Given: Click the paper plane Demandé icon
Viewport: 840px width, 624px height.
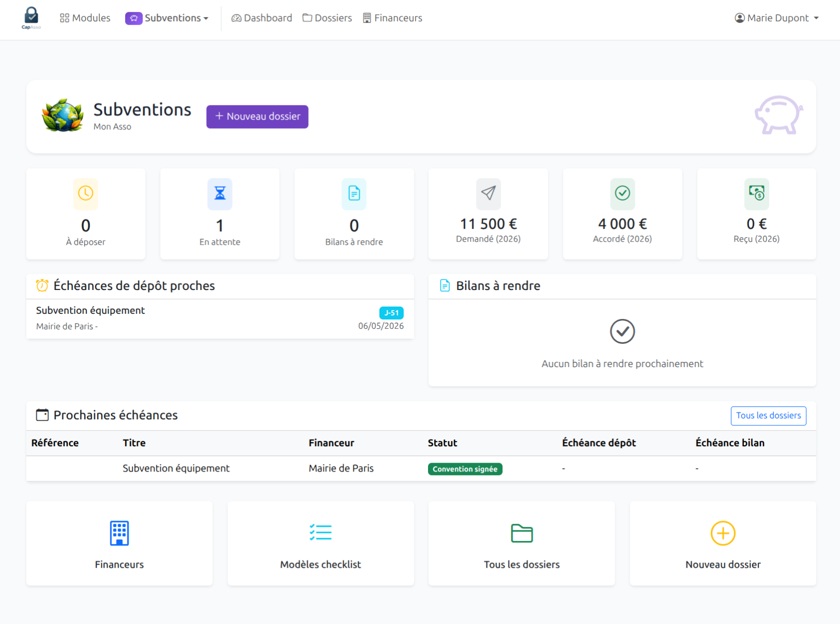Looking at the screenshot, I should (488, 193).
